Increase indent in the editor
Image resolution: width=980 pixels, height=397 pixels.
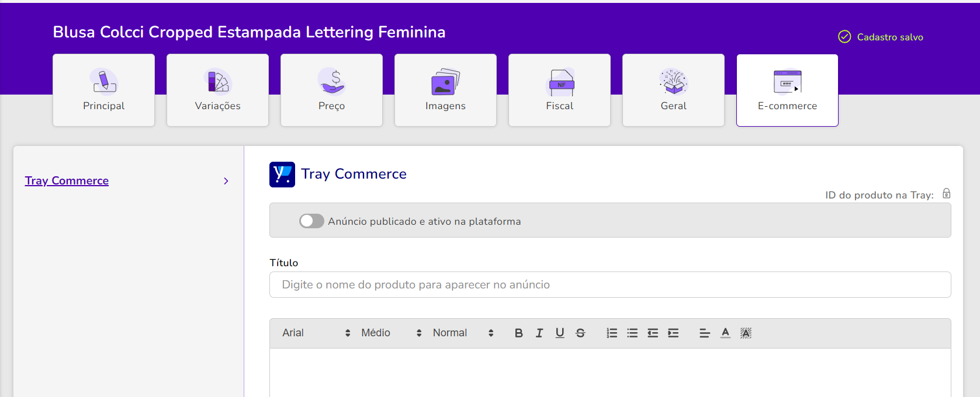(x=673, y=333)
